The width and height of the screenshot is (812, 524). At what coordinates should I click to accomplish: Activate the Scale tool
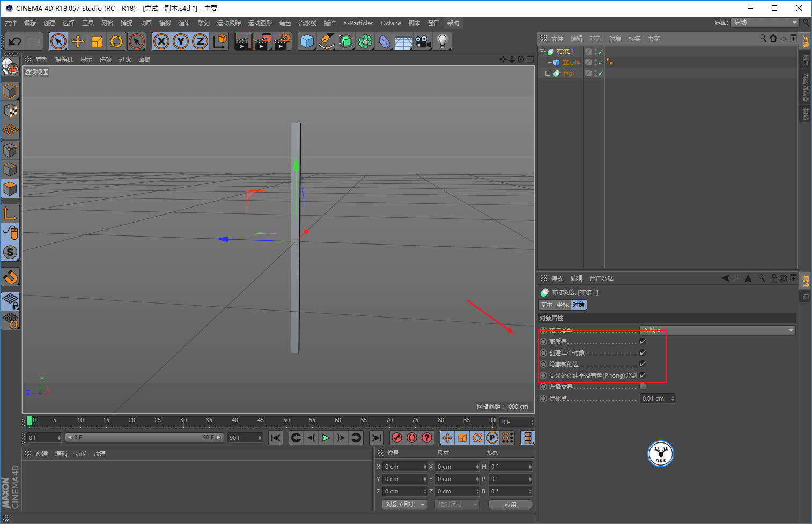click(x=97, y=41)
